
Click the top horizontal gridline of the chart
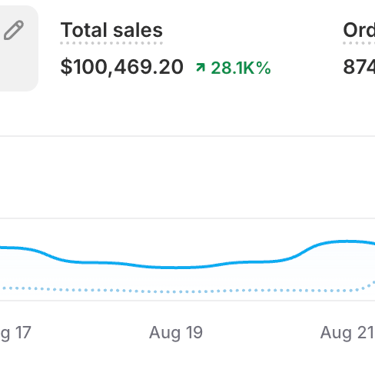point(187,136)
